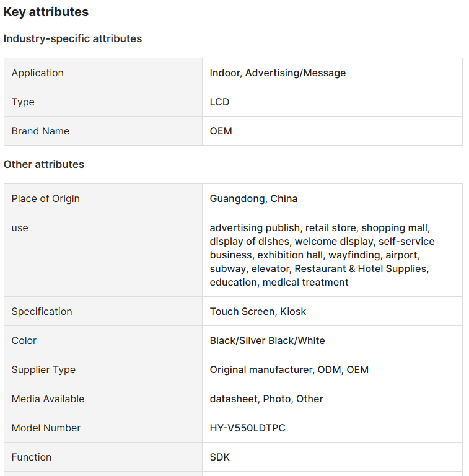The image size is (469, 476).
Task: Click the Supplier Type label
Action: pos(43,369)
